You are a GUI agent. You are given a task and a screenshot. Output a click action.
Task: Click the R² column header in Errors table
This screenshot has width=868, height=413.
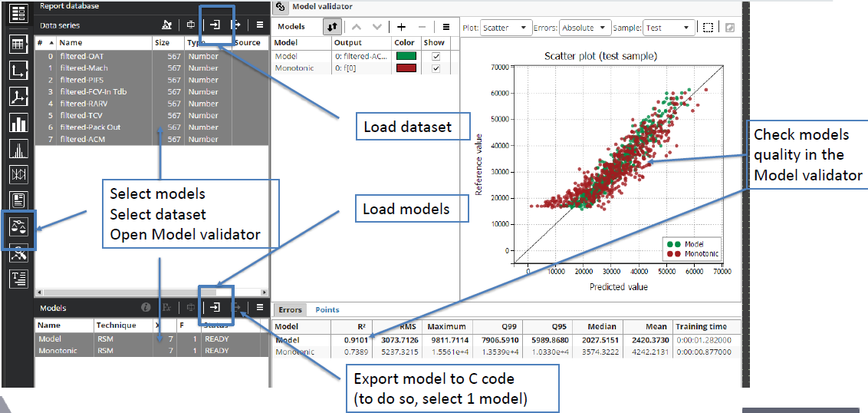(x=351, y=326)
